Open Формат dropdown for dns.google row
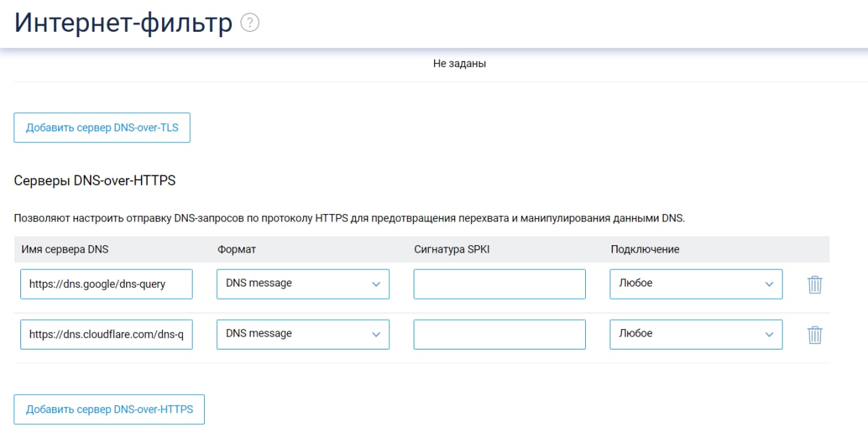This screenshot has height=443, width=868. pyautogui.click(x=303, y=284)
